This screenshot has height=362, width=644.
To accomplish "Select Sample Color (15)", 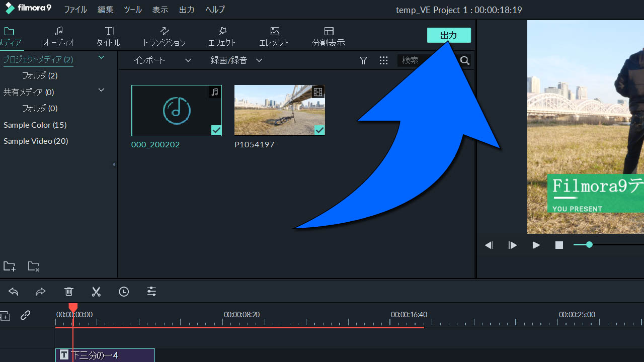I will click(35, 125).
